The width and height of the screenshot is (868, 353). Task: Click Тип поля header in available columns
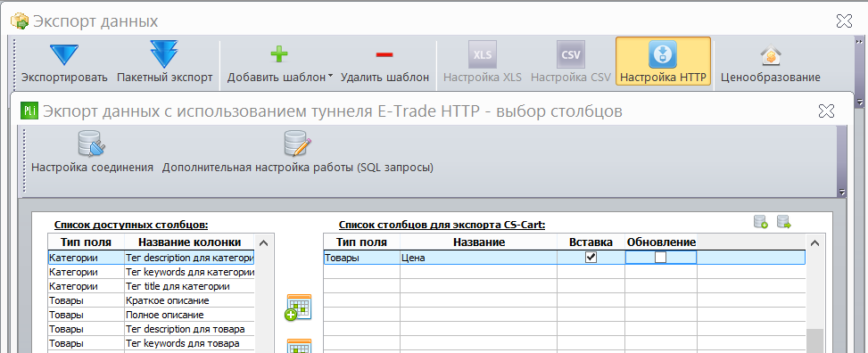86,242
